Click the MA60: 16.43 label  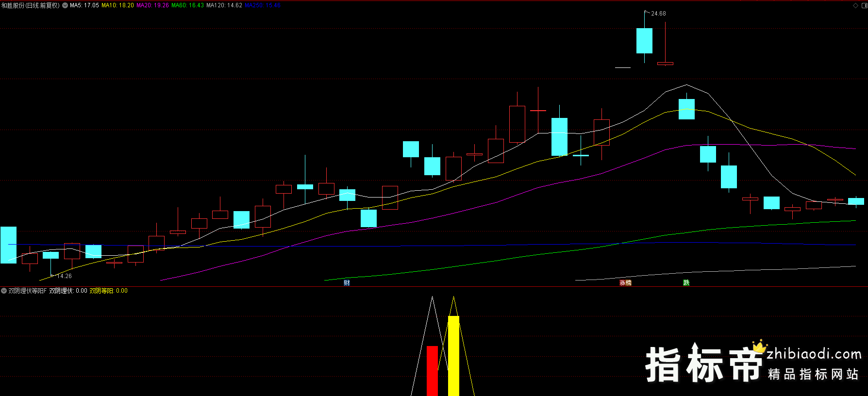click(x=187, y=5)
